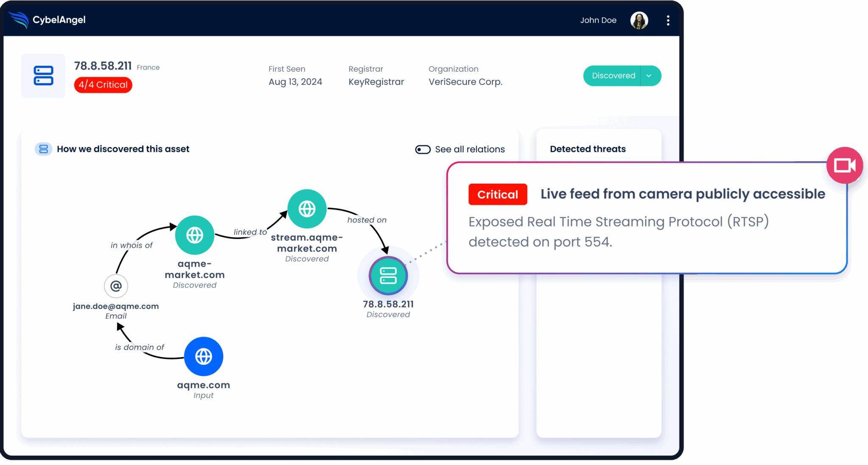Toggle the See all relations switch
The image size is (868, 465).
423,149
